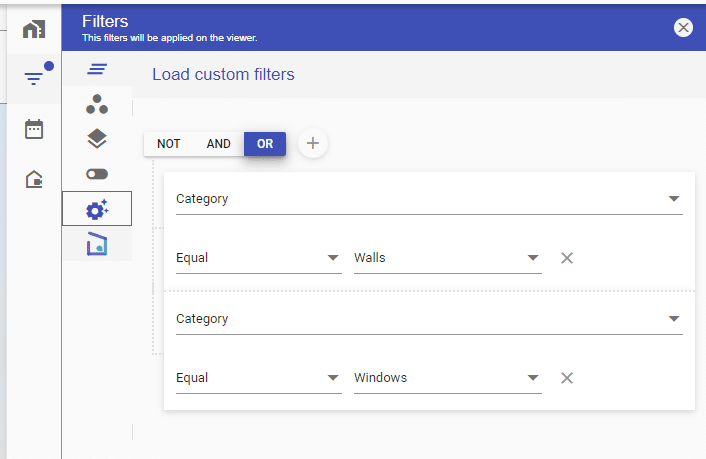This screenshot has height=459, width=706.
Task: Switch operator to AND
Action: tap(218, 144)
